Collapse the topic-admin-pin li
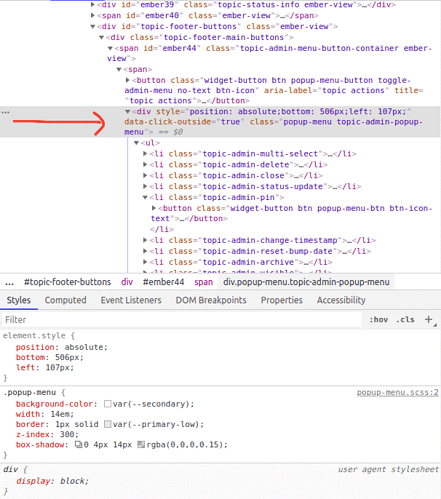The image size is (441, 499). click(145, 197)
